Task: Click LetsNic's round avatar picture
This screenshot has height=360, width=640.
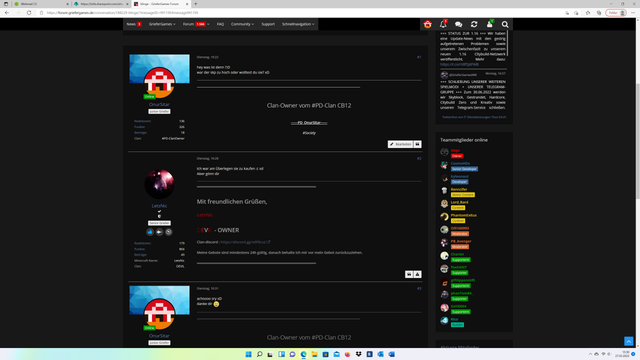Action: pyautogui.click(x=159, y=184)
